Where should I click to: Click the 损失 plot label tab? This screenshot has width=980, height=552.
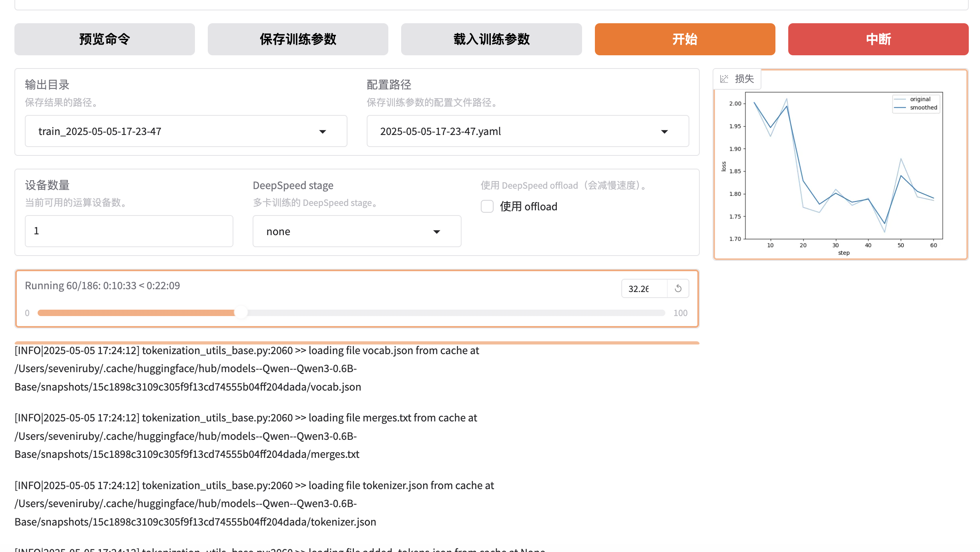tap(744, 79)
